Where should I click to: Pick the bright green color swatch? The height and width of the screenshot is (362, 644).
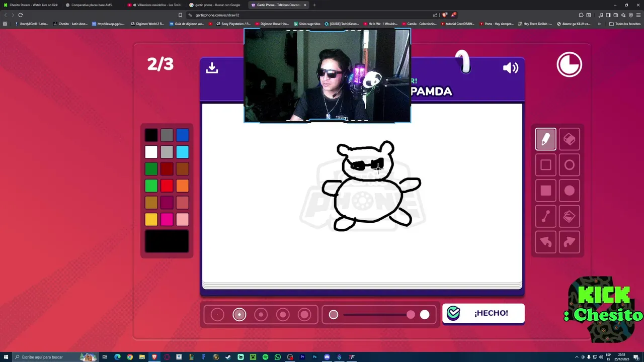151,186
